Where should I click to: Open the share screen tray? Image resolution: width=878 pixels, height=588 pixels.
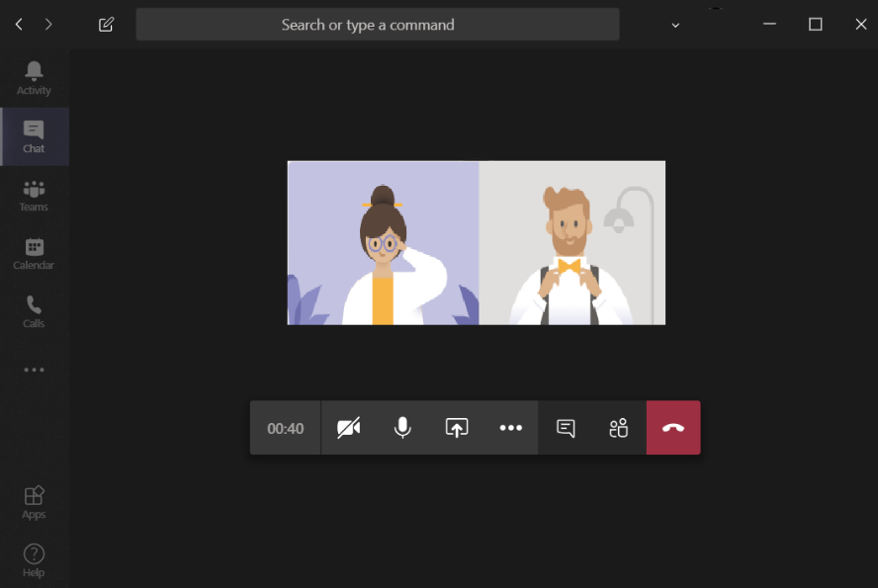[x=457, y=428]
